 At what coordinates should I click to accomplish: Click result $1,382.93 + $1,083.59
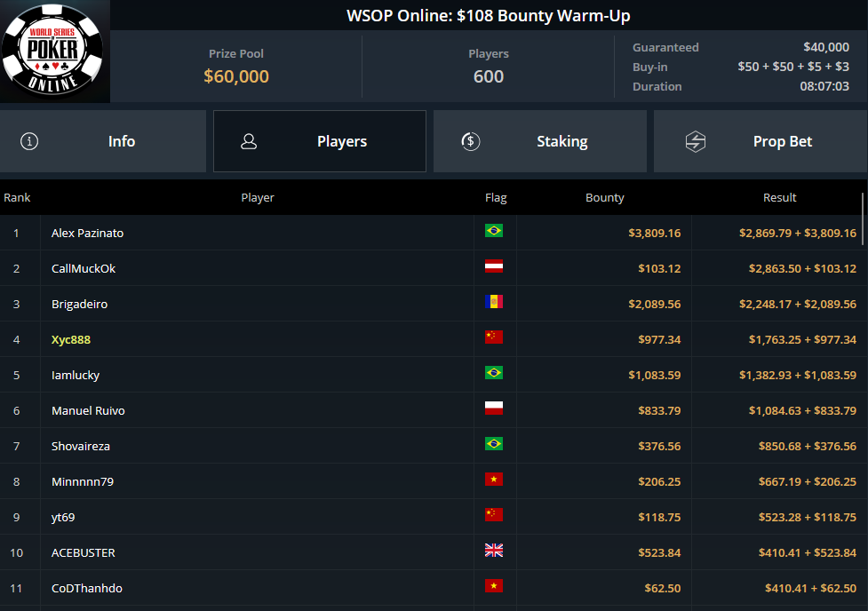(798, 376)
